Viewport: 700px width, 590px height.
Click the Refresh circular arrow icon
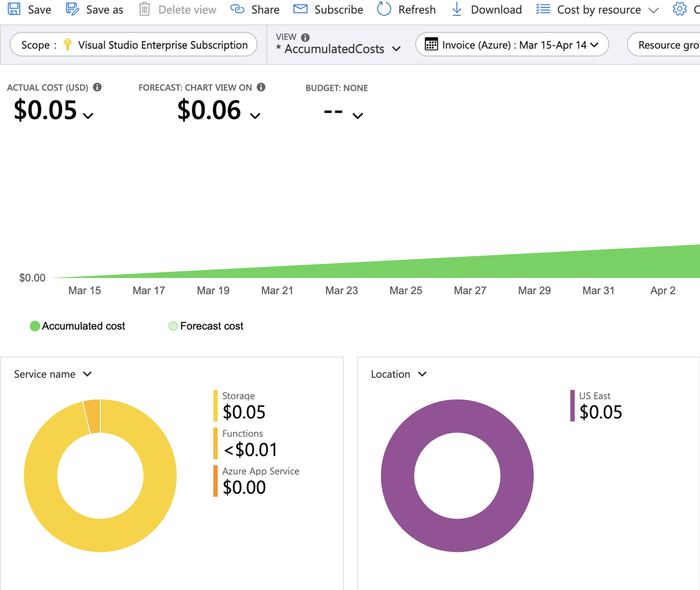(384, 9)
